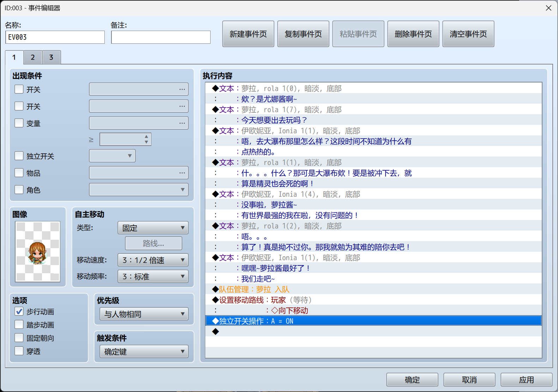
Task: Open the 类型 movement type dropdown
Action: click(153, 228)
